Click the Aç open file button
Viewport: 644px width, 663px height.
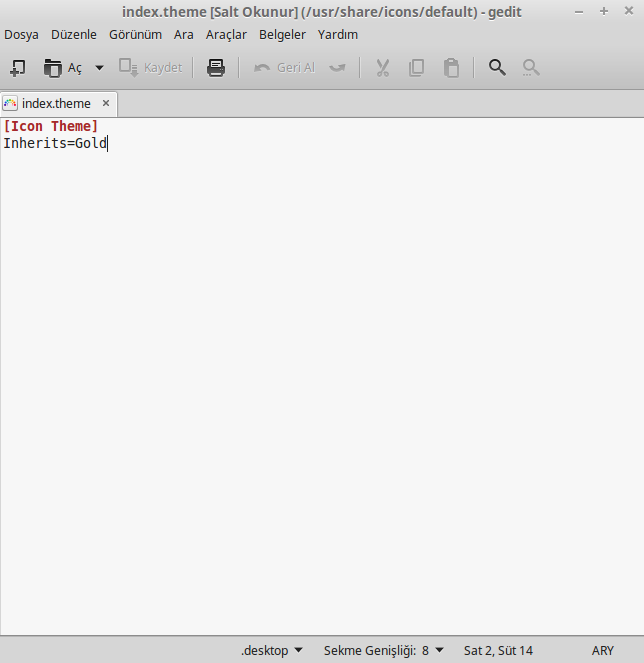63,68
